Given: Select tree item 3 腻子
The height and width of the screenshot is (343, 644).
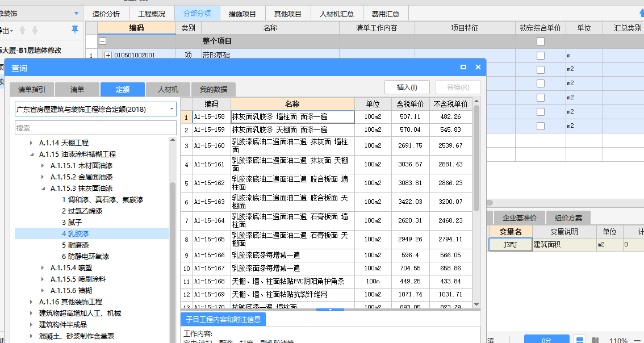Looking at the screenshot, I should click(x=72, y=223).
